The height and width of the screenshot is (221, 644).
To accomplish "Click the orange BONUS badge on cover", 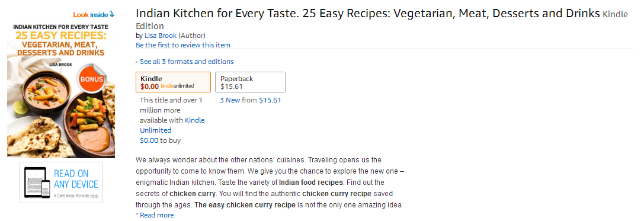I will point(92,79).
